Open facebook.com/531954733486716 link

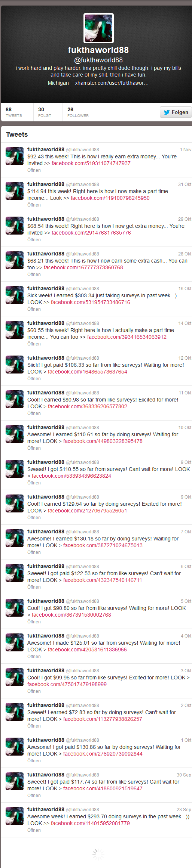pyautogui.click(x=91, y=302)
